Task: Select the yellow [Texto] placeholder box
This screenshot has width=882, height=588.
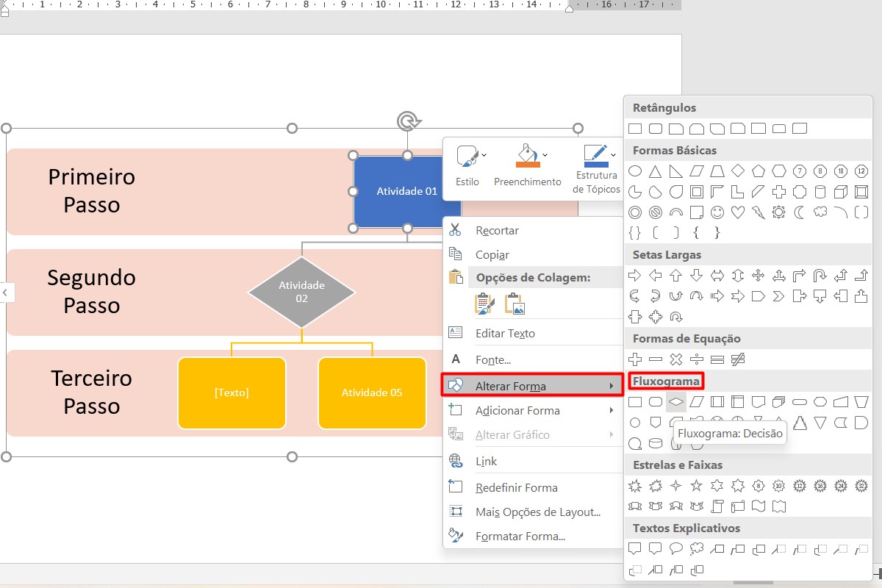Action: tap(232, 392)
